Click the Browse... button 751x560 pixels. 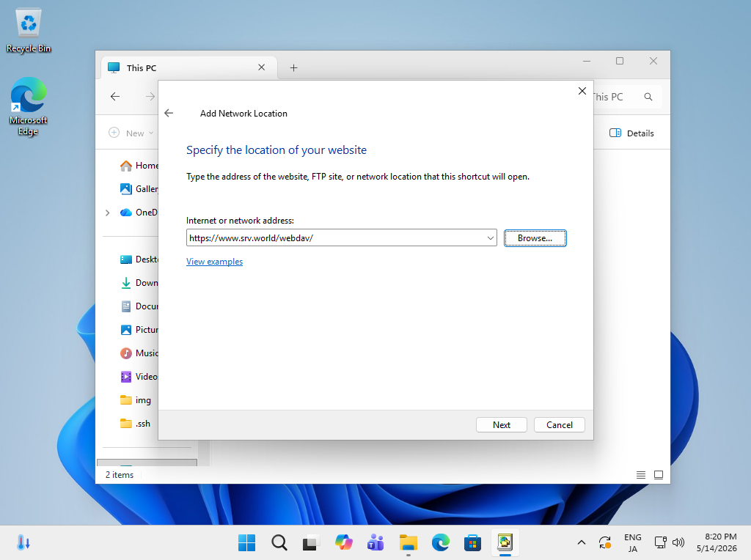coord(535,238)
